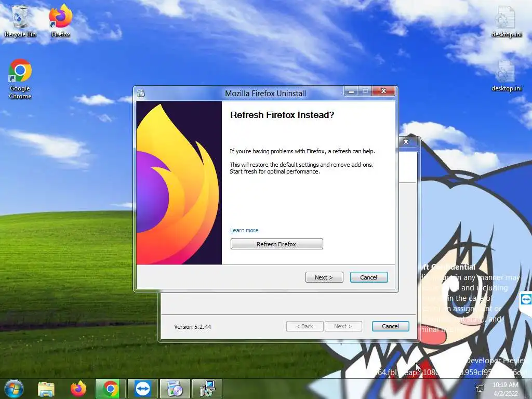The image size is (532, 399).
Task: Cancel the Mozilla Firefox Uninstall dialog
Action: 369,277
